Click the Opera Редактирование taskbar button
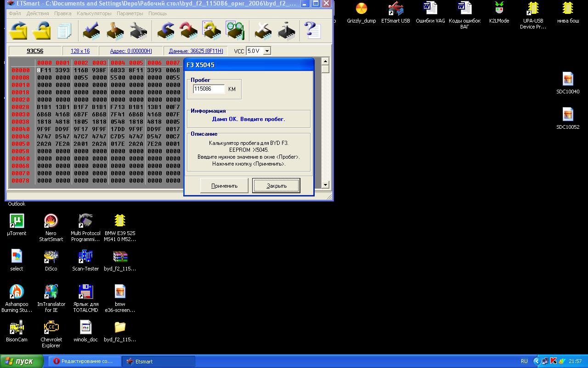Image resolution: width=588 pixels, height=368 pixels. click(85, 361)
